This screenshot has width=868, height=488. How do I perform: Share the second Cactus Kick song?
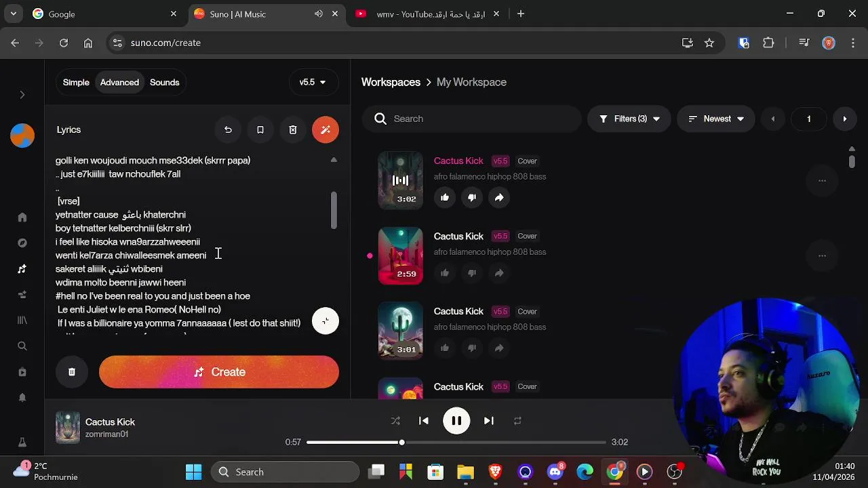(499, 272)
